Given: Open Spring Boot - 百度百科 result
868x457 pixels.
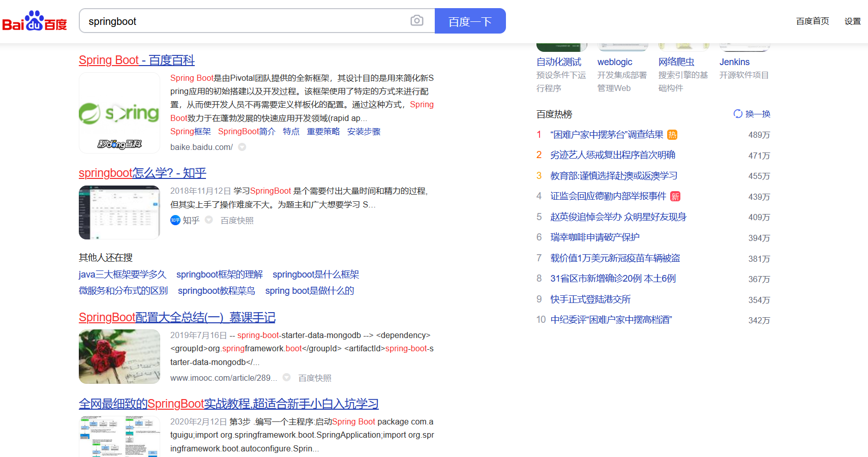Looking at the screenshot, I should 137,60.
